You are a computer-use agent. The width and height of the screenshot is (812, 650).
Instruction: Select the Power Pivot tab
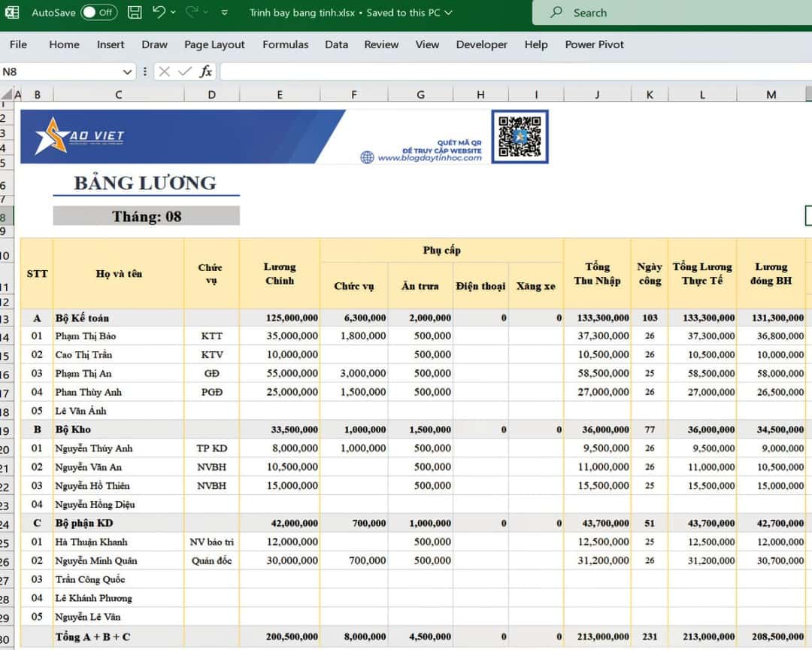594,45
